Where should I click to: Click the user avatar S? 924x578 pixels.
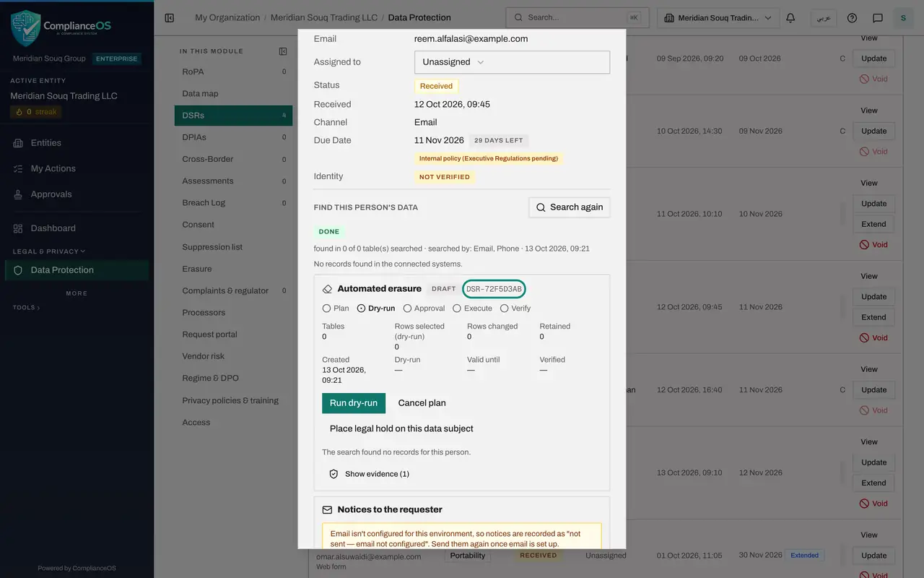pos(903,18)
